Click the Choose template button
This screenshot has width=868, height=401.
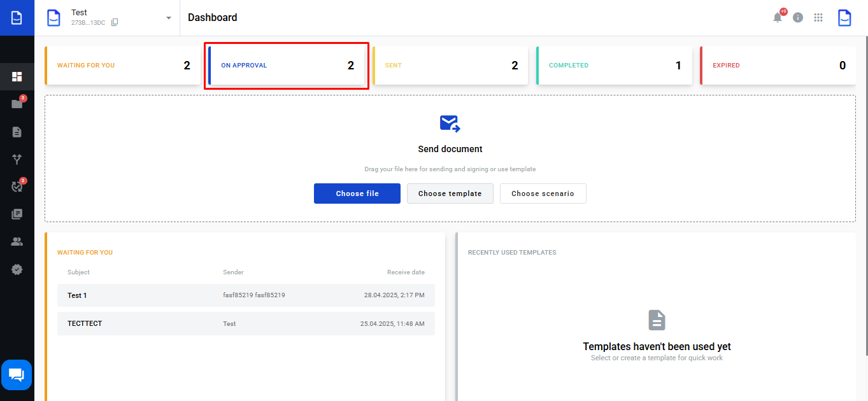pos(450,193)
